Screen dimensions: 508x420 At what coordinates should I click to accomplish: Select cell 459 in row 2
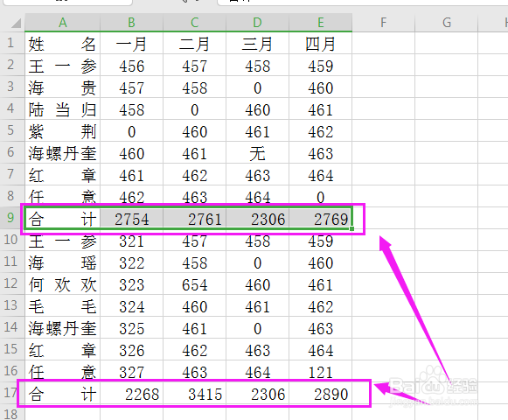pyautogui.click(x=320, y=66)
